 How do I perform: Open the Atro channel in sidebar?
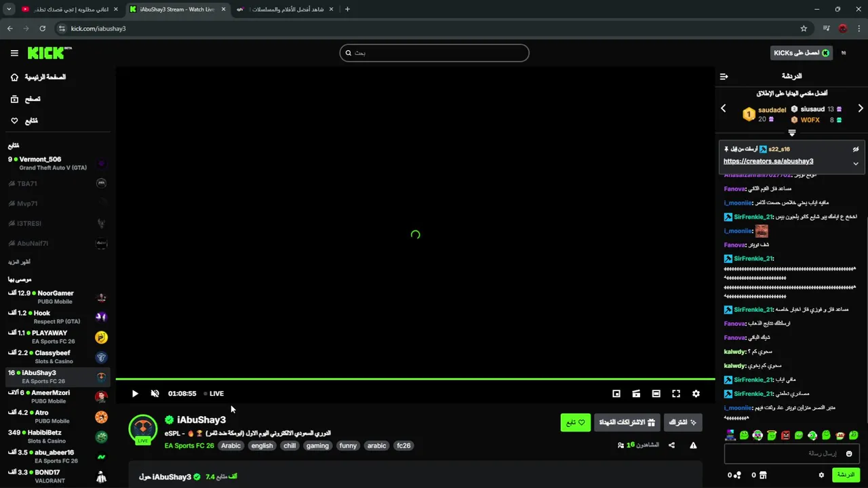pos(57,416)
